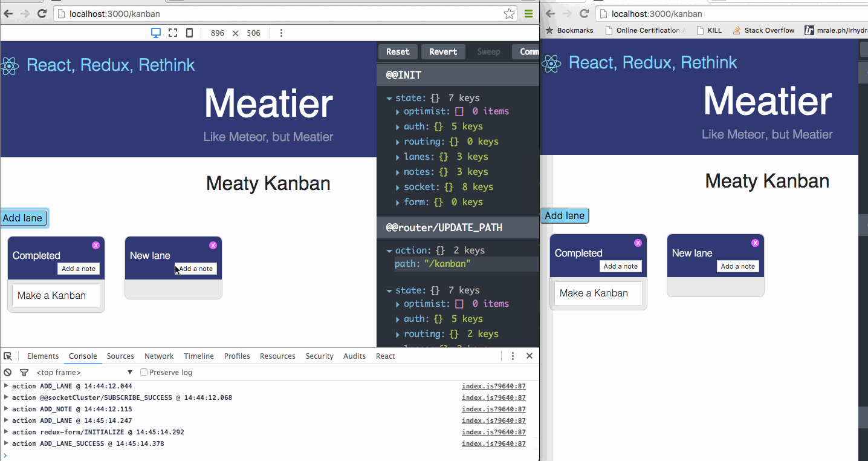Clear the console log
Screen dimensions: 868x461
(8, 372)
